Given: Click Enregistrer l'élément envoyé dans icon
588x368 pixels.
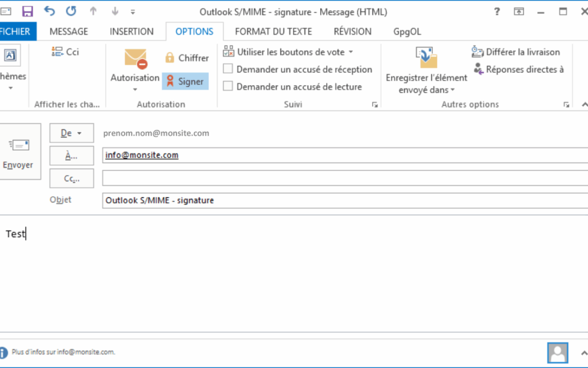Looking at the screenshot, I should [x=426, y=57].
